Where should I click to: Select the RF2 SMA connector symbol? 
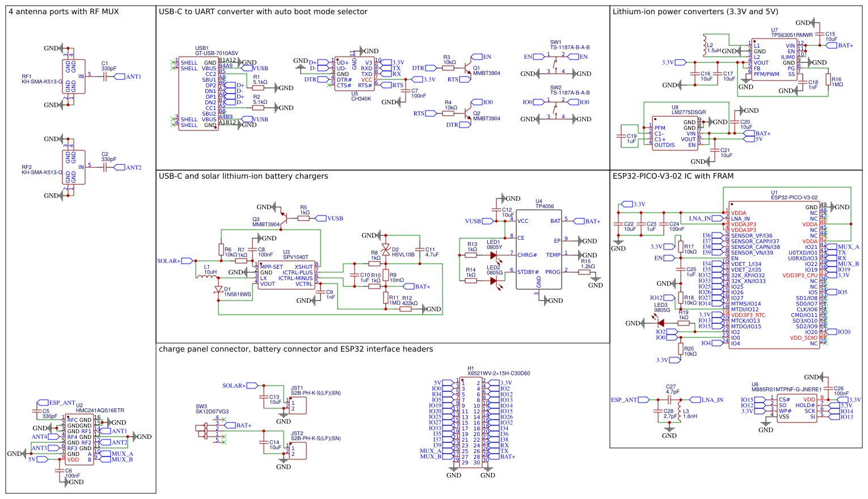[74, 167]
